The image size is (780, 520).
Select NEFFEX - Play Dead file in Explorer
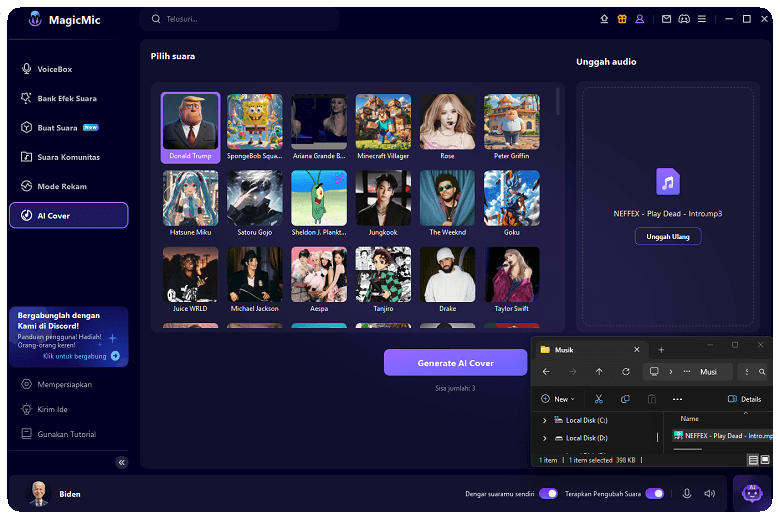pyautogui.click(x=723, y=436)
